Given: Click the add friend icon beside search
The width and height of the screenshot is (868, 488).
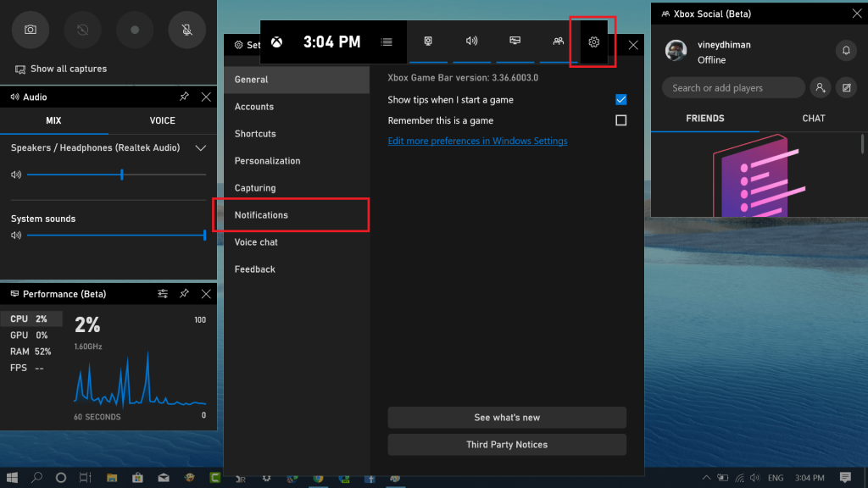Looking at the screenshot, I should (x=821, y=88).
